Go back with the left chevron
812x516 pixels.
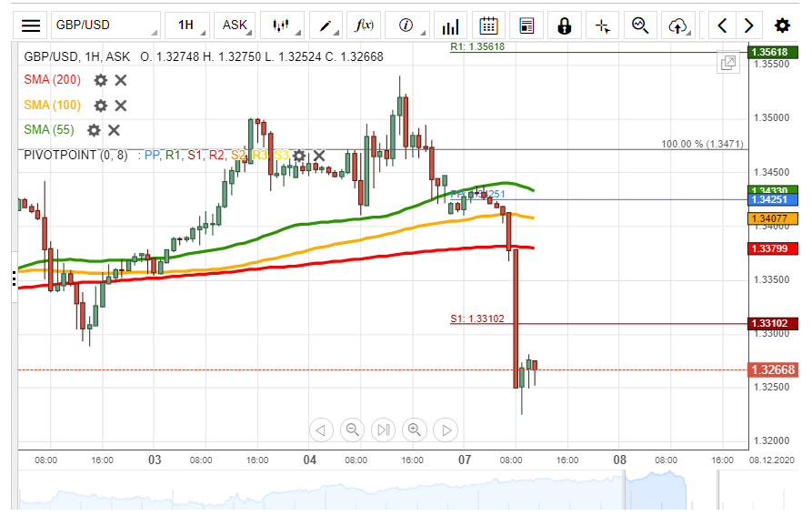pyautogui.click(x=722, y=25)
